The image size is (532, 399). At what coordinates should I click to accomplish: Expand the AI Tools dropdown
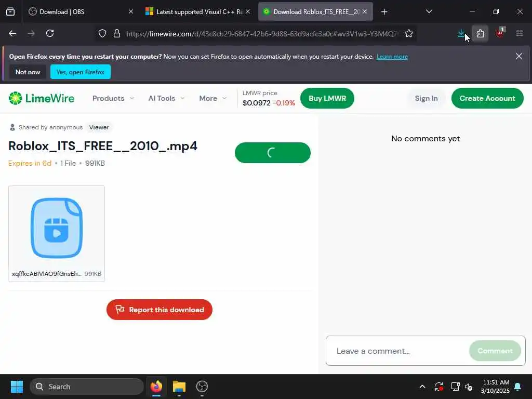(x=166, y=98)
